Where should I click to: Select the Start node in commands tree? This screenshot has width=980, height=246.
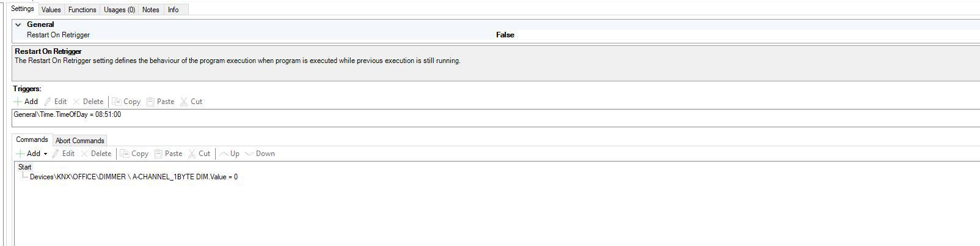click(25, 167)
